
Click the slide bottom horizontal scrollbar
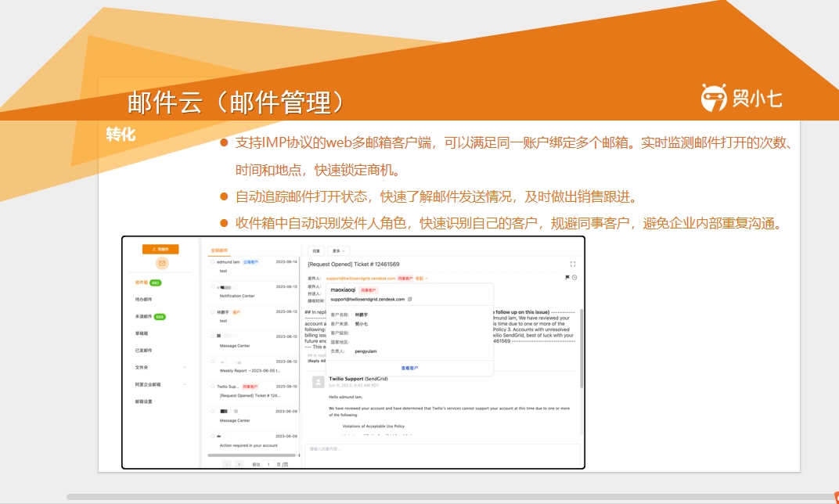[449, 497]
